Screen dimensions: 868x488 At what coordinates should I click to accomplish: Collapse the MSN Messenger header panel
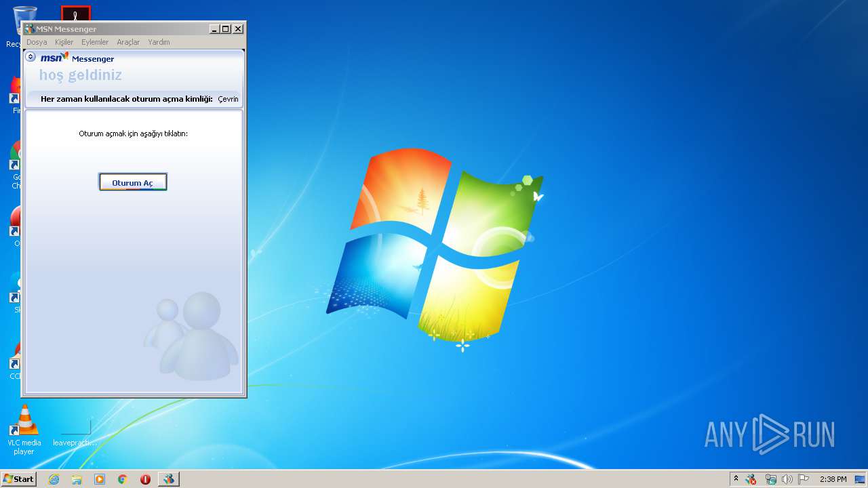[31, 57]
